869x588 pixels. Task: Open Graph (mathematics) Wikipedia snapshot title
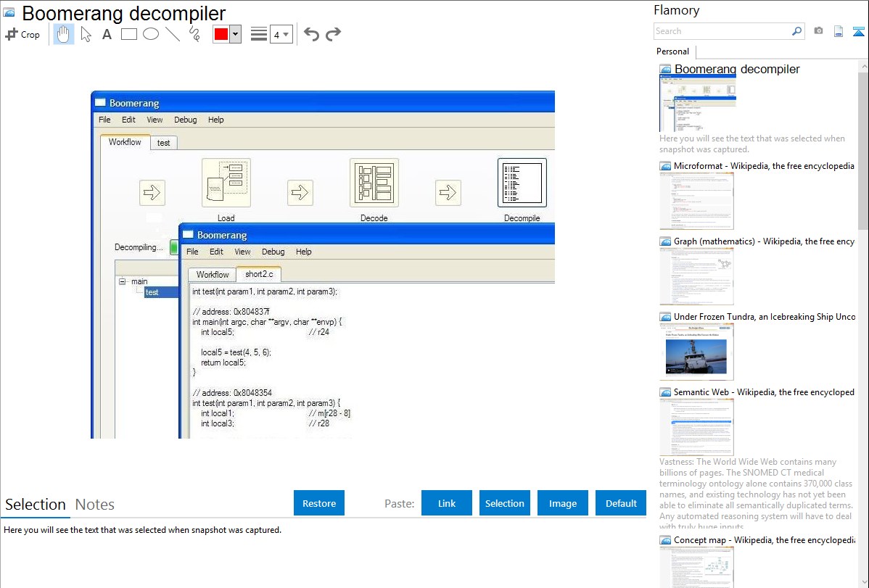point(764,241)
